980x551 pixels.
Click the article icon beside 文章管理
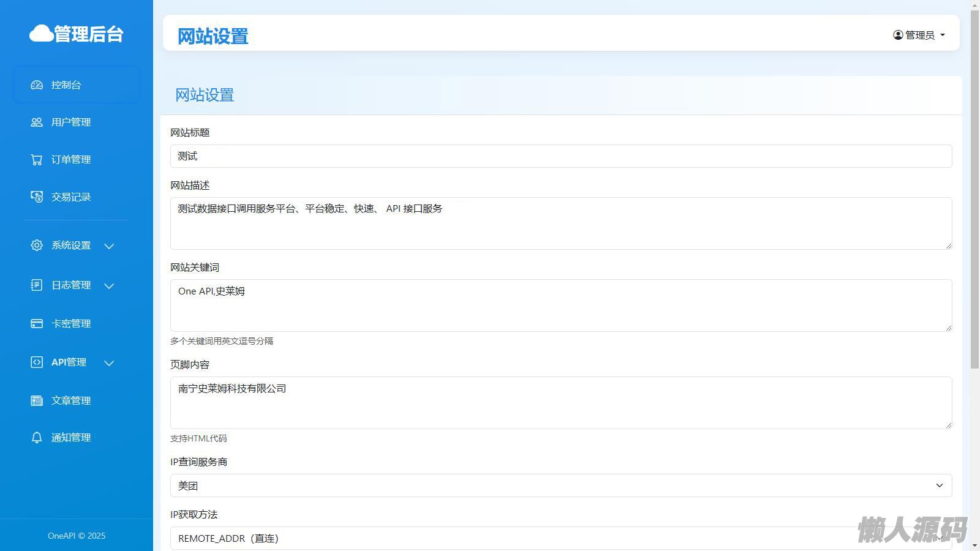click(x=37, y=401)
